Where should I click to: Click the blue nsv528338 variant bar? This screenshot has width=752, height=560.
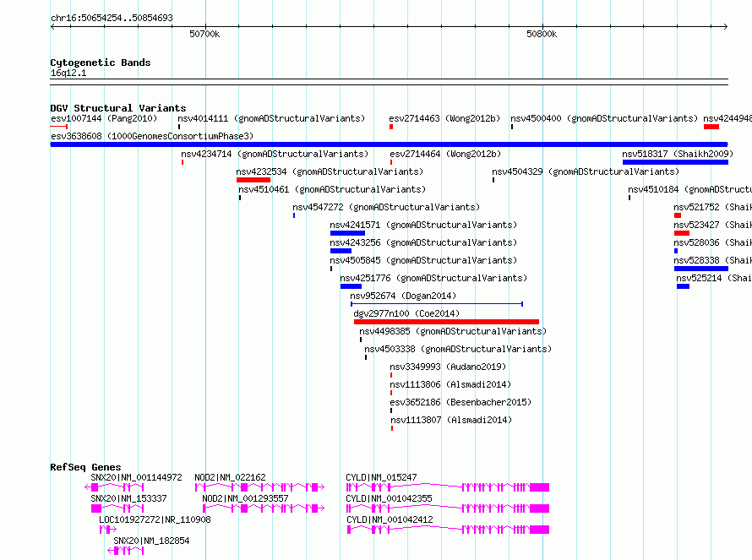tap(701, 269)
